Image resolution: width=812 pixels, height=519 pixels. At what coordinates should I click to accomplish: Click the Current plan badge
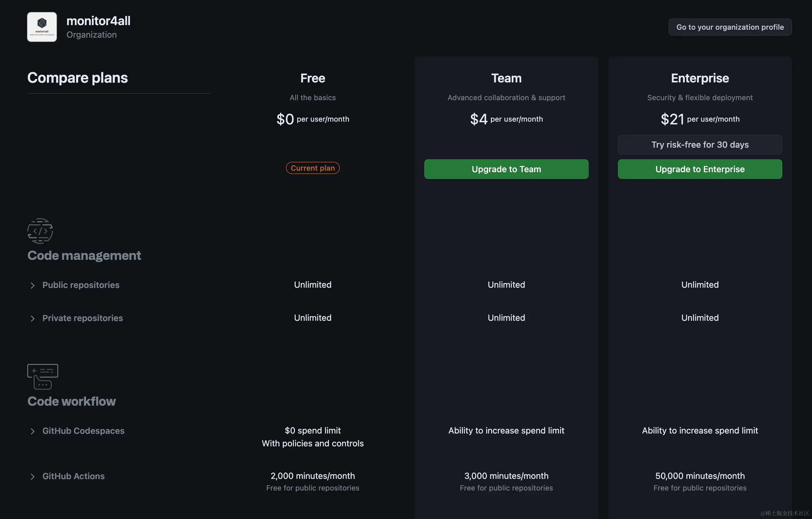[313, 168]
